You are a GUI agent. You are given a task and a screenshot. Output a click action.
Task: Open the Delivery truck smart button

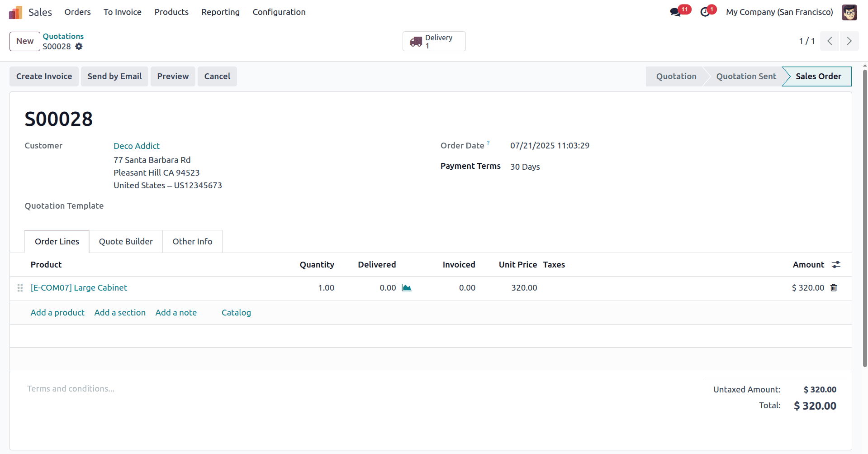coord(433,41)
